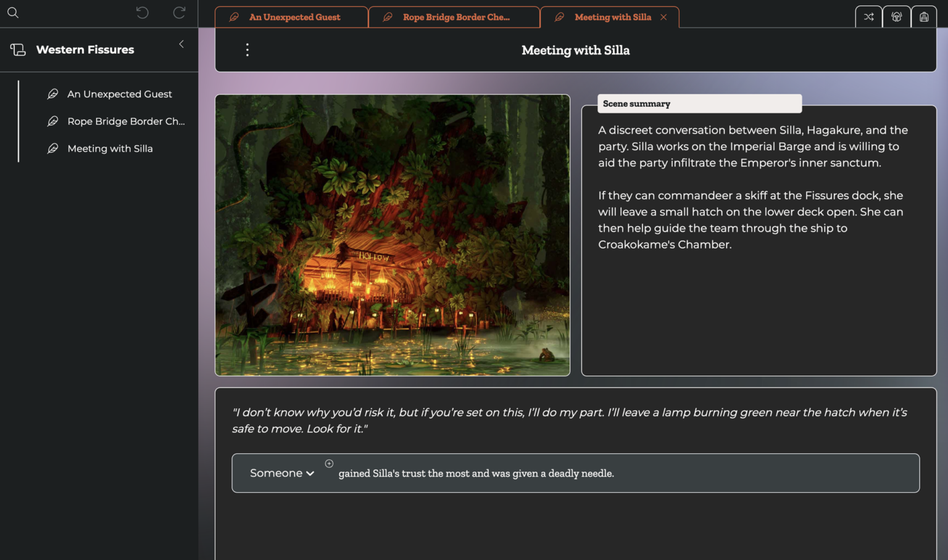The height and width of the screenshot is (560, 948).
Task: Click the search magnifier icon
Action: [13, 13]
